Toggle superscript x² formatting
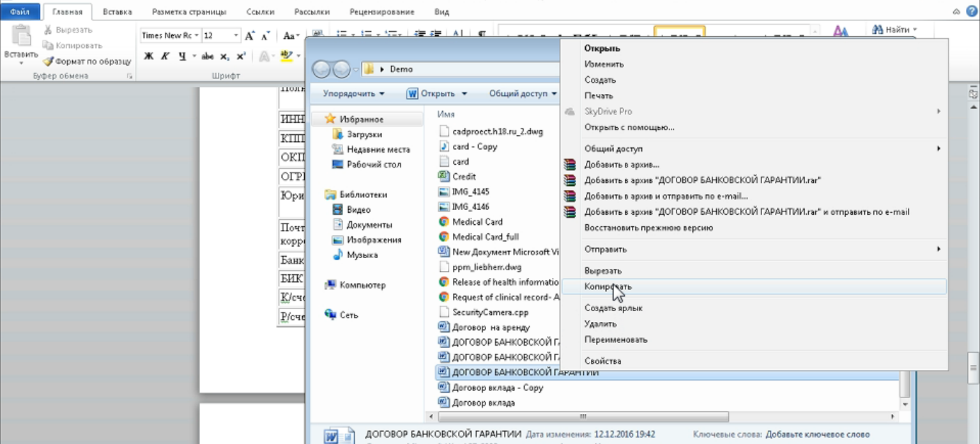This screenshot has width=980, height=444. (241, 56)
